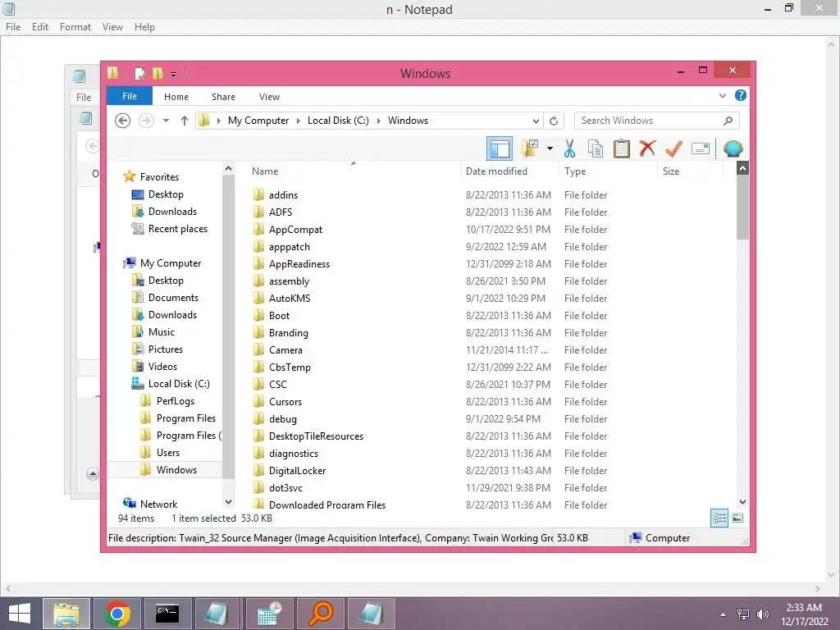Select Music in navigation pane
Image resolution: width=840 pixels, height=630 pixels.
[153, 332]
